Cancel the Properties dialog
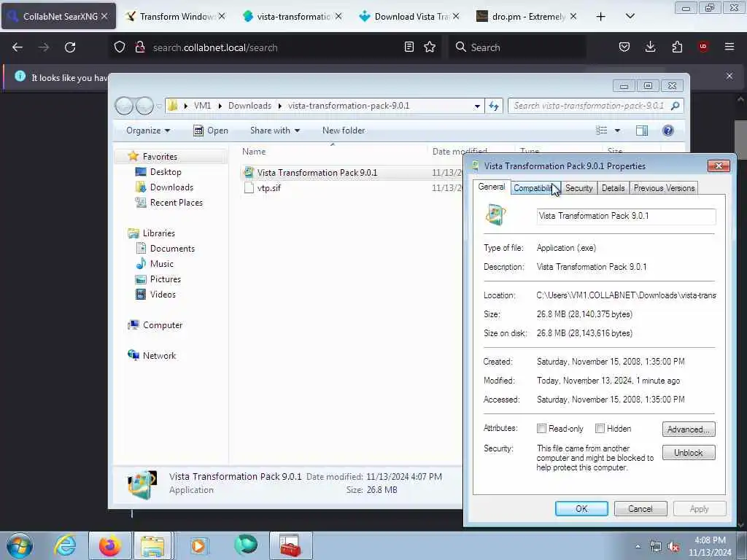Image resolution: width=747 pixels, height=560 pixels. [640, 508]
